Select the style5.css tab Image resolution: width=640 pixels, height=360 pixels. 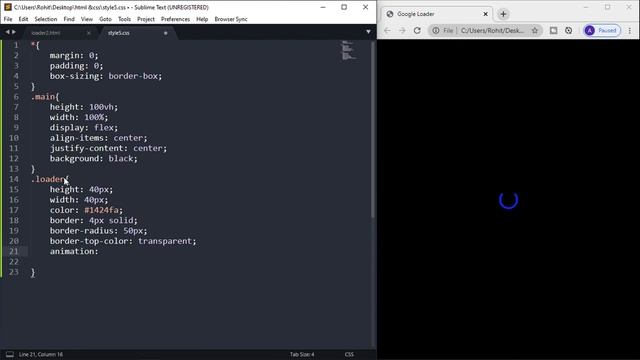[119, 33]
